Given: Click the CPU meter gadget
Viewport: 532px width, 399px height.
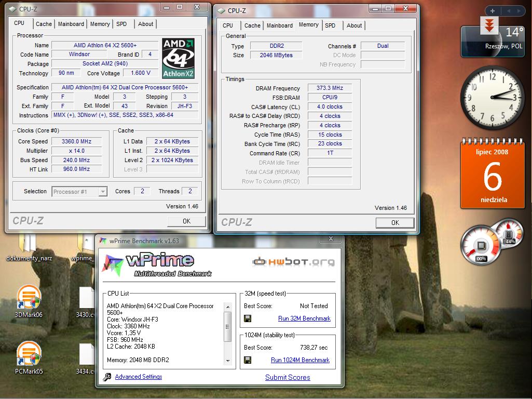Looking at the screenshot, I should 480,246.
